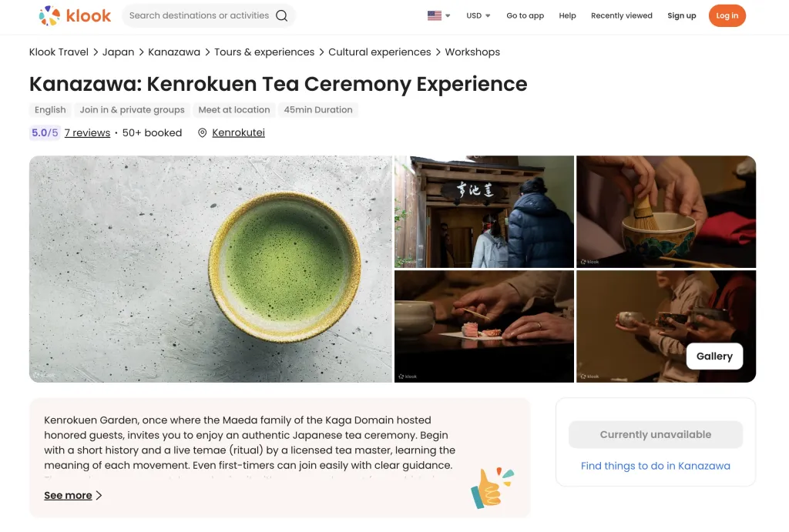
Task: Open the tea whisk bowl thumbnail
Action: tap(666, 212)
